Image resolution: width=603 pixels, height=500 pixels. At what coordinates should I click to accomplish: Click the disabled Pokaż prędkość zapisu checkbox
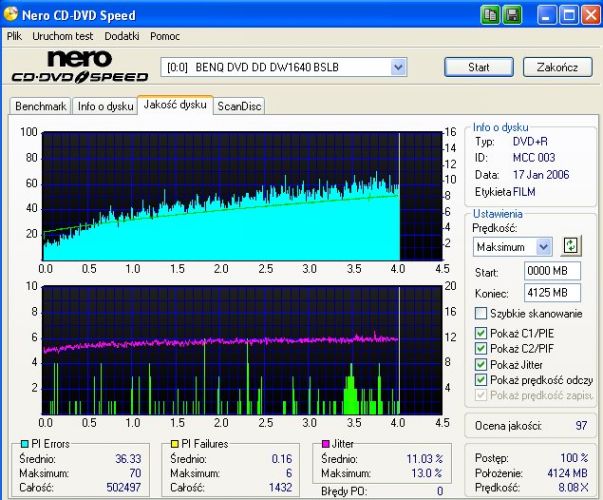(481, 395)
